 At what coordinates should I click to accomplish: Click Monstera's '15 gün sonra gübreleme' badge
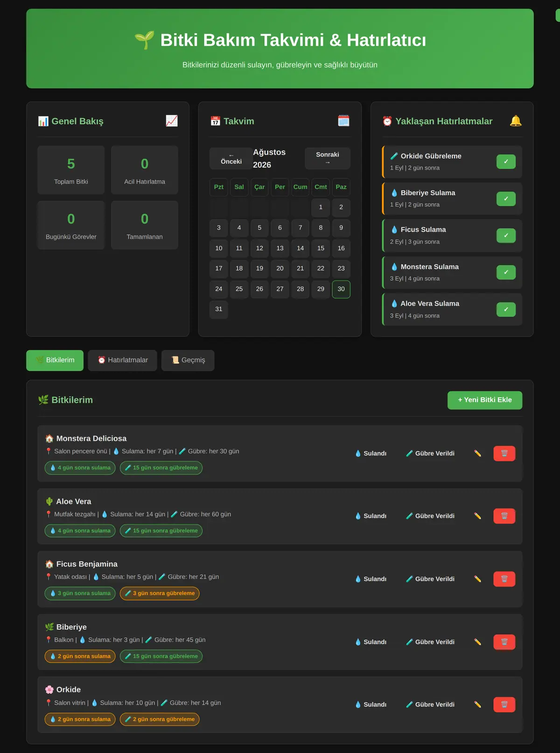click(161, 468)
